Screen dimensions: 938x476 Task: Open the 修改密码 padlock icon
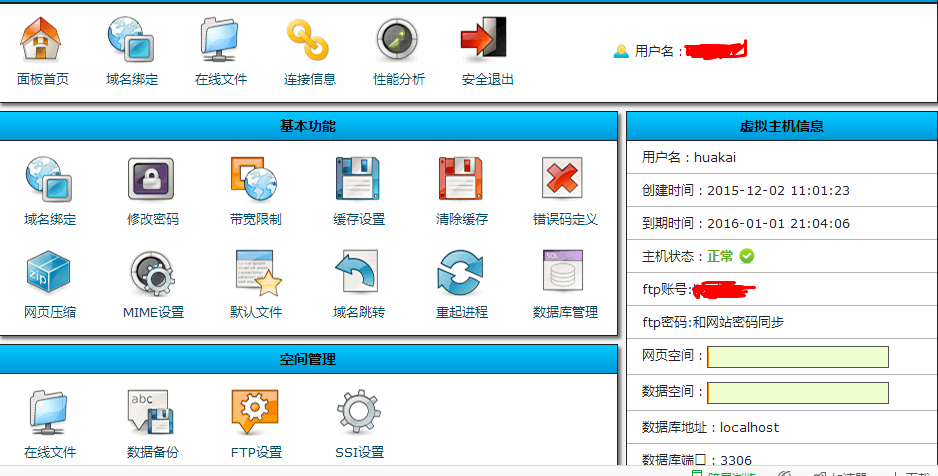[x=151, y=179]
